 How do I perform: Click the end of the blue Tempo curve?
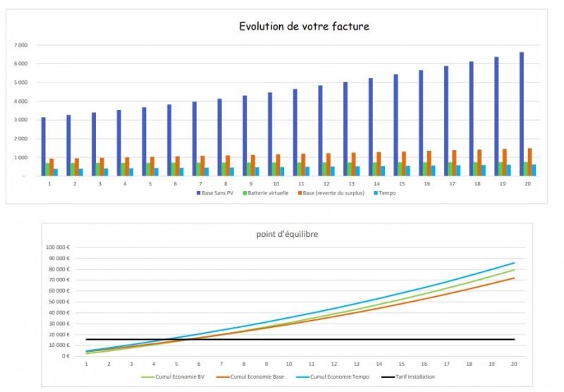(x=513, y=263)
